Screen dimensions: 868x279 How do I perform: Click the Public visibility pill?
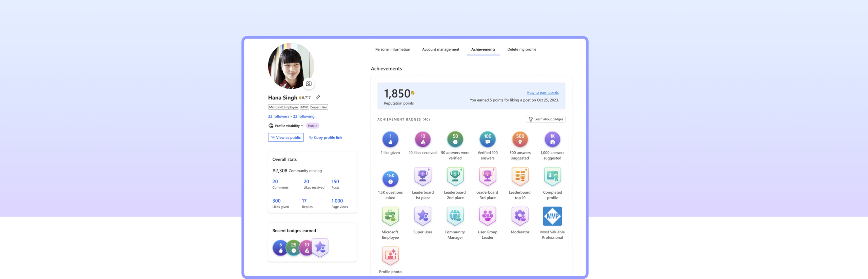coord(313,126)
